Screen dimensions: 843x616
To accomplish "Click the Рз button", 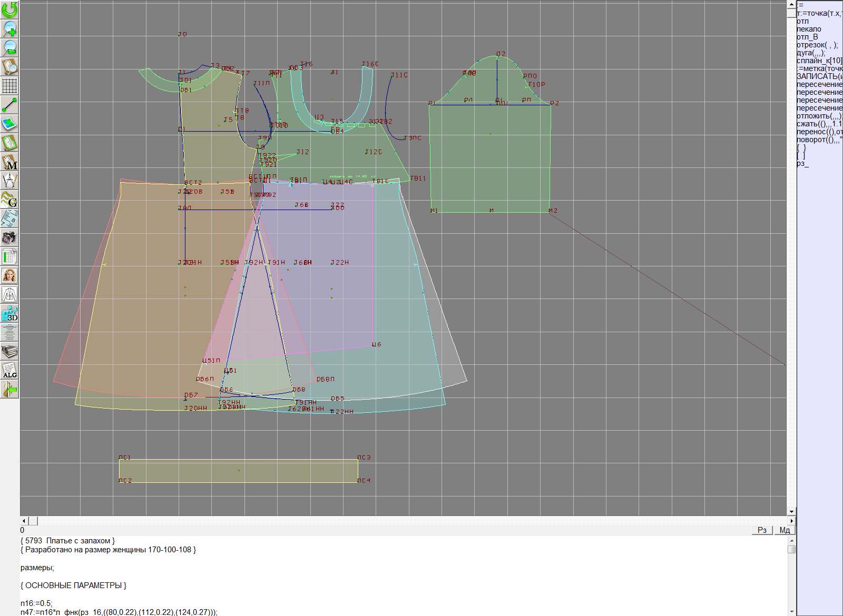I will click(x=762, y=530).
